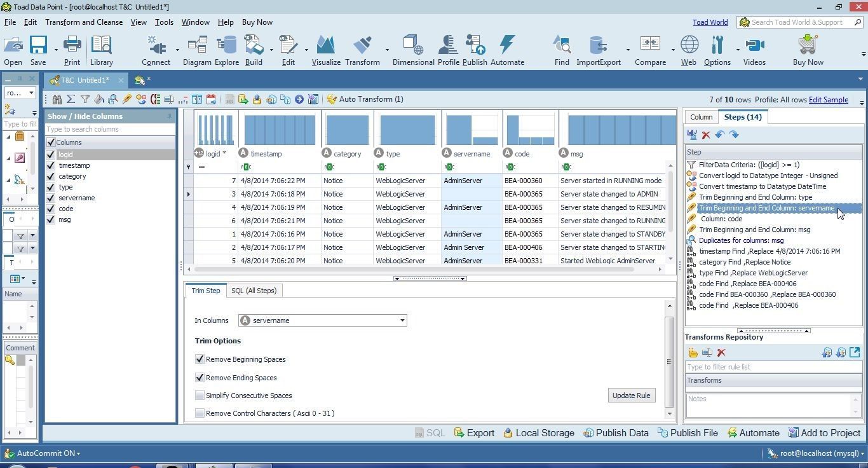Click the filter funnel icon in transform toolbar
The image size is (868, 468).
point(85,99)
